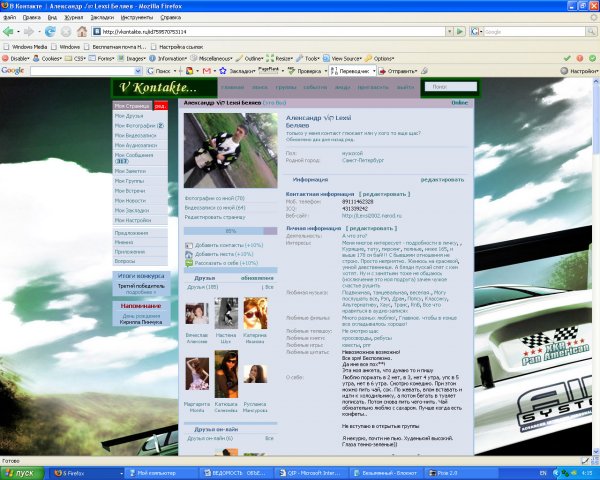Reload the current page

pyautogui.click(x=50, y=32)
